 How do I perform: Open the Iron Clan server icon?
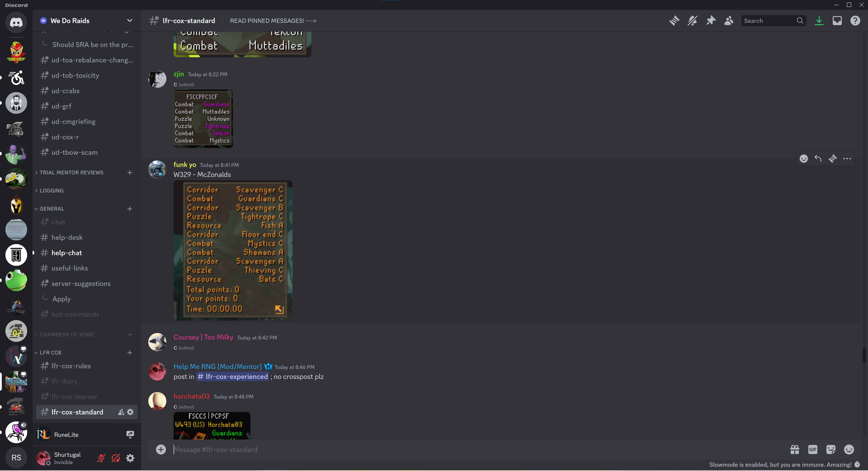[x=16, y=128]
